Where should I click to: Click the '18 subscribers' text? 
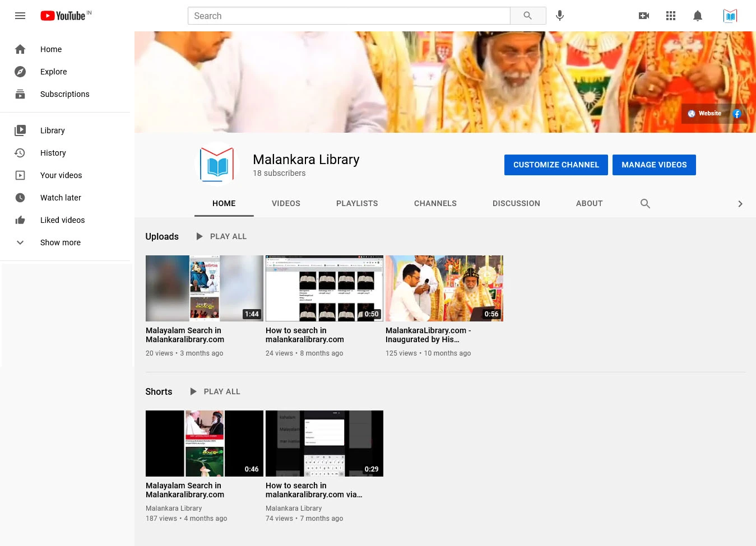pos(279,173)
